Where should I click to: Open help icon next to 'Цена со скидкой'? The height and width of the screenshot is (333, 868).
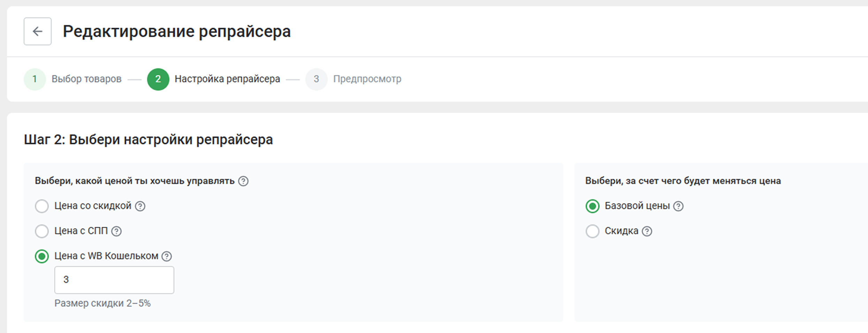point(140,206)
